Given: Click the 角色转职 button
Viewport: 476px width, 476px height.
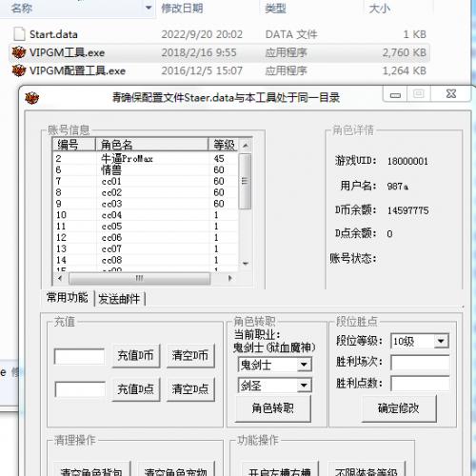Looking at the screenshot, I should coord(272,407).
